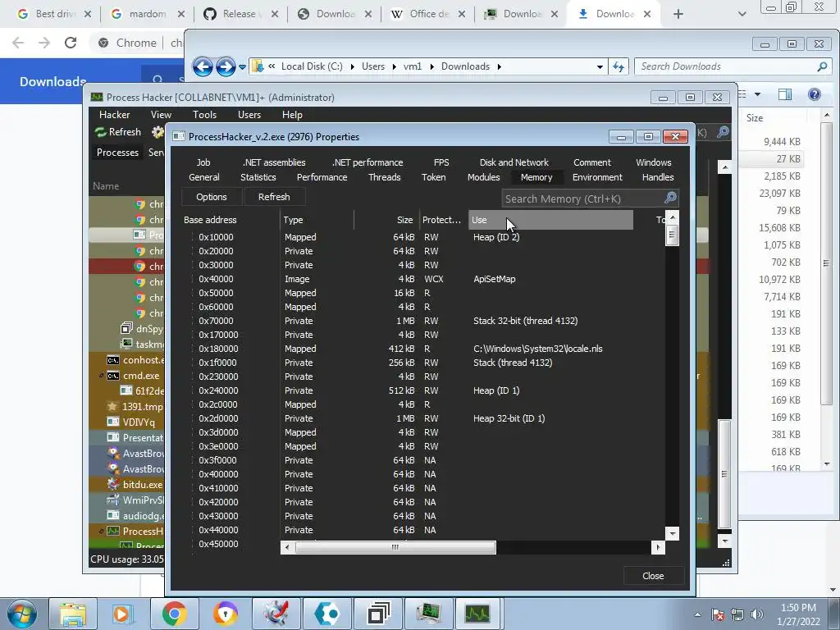Toggle the Explorer preview pane icon

pos(785,95)
